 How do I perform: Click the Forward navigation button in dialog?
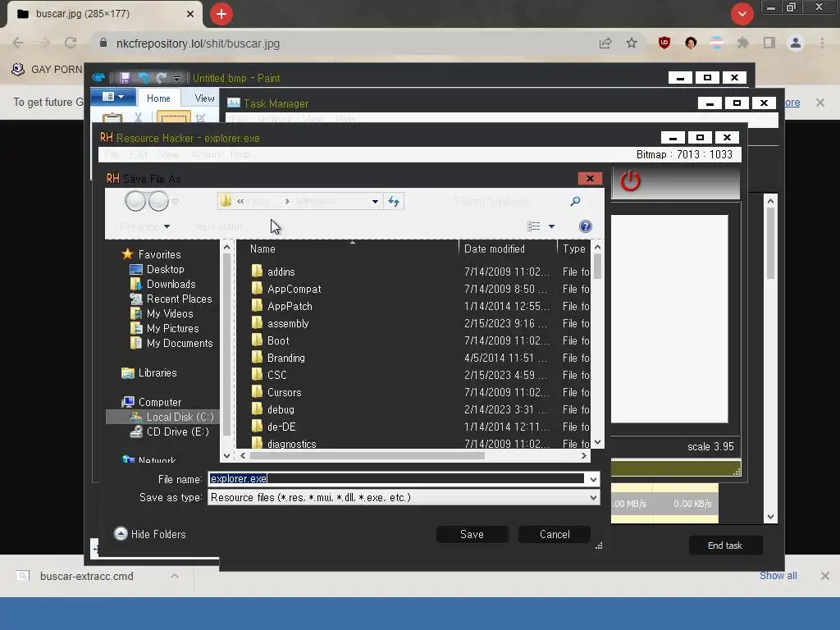point(158,202)
